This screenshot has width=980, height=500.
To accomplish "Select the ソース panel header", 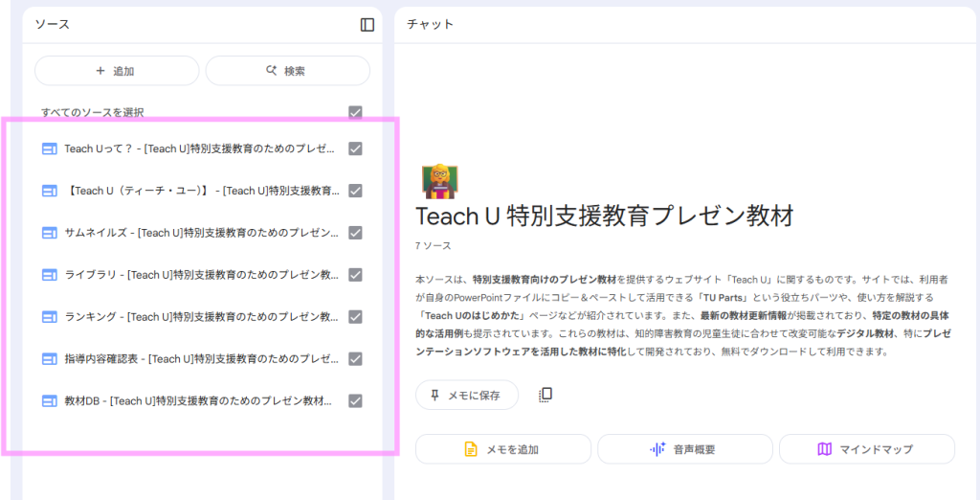I will pyautogui.click(x=52, y=24).
